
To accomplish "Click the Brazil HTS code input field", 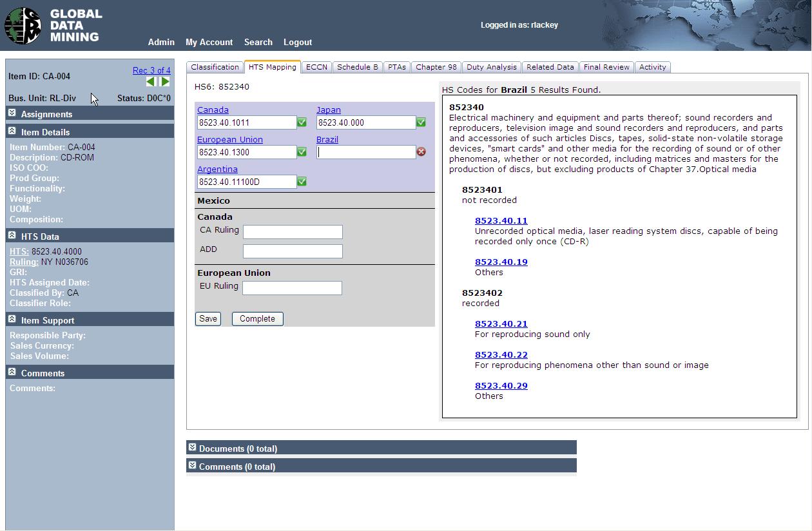I will [x=366, y=152].
